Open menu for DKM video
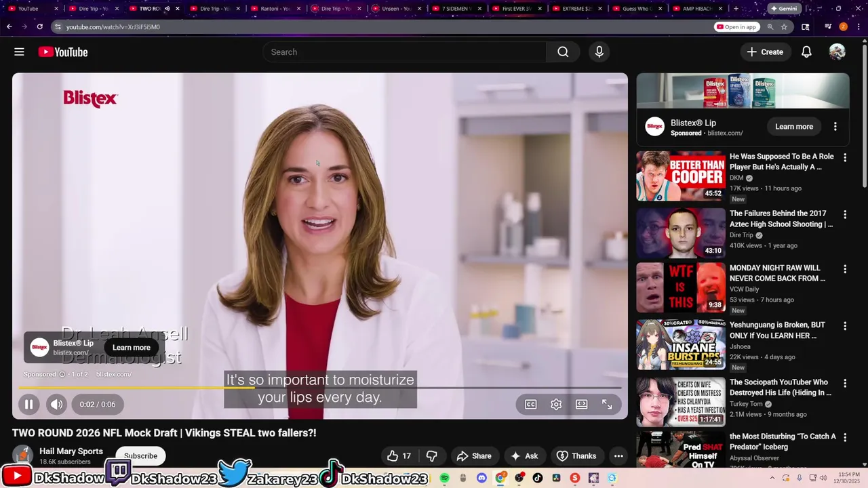The width and height of the screenshot is (868, 488). pyautogui.click(x=845, y=157)
